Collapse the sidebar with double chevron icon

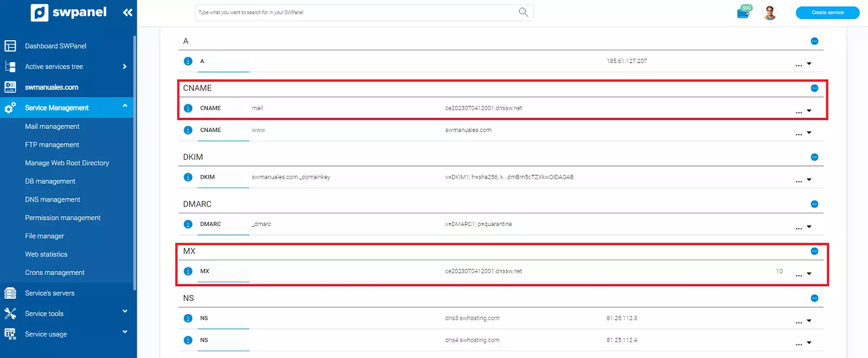127,12
